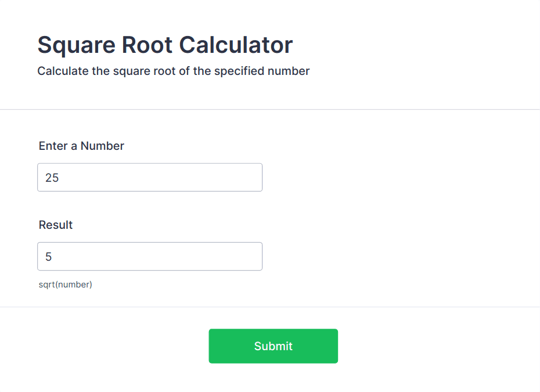This screenshot has width=540, height=392.
Task: Click the Result label
Action: [55, 225]
